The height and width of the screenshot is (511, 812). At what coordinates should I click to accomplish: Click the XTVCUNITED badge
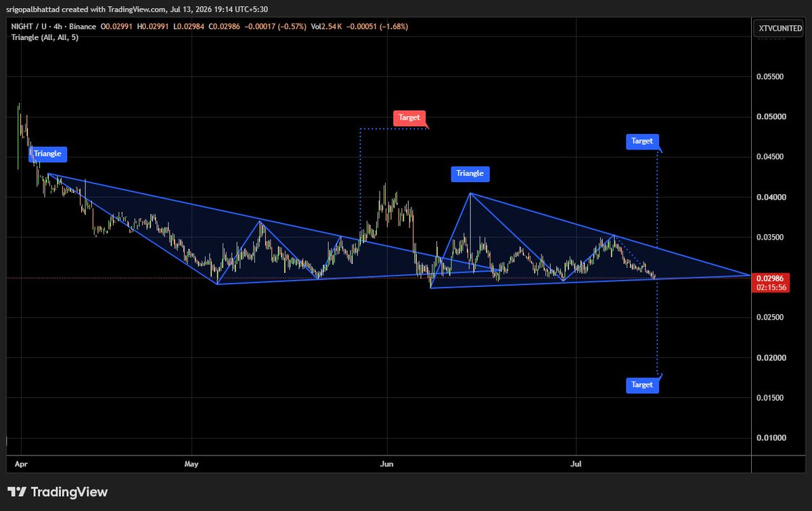pyautogui.click(x=780, y=30)
